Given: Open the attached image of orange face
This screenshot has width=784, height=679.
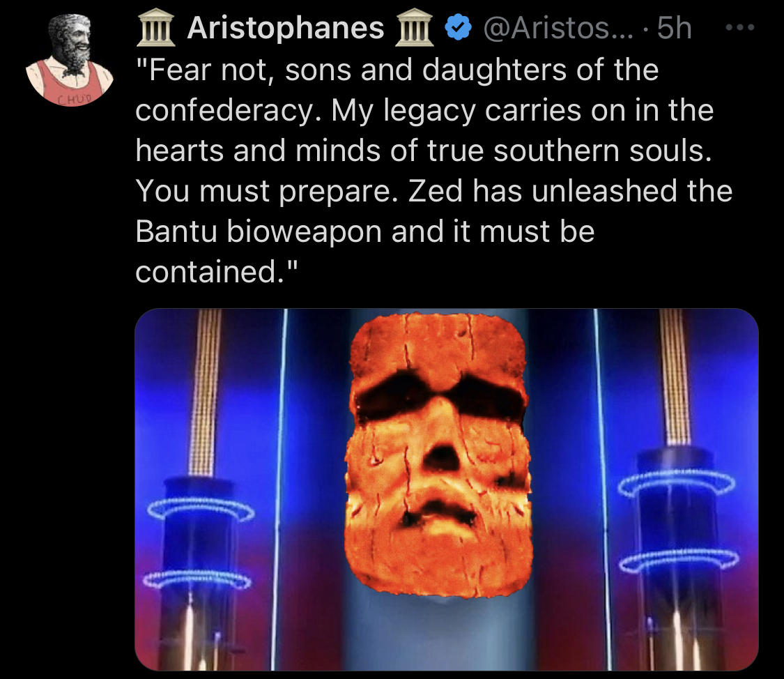Looking at the screenshot, I should 447,489.
